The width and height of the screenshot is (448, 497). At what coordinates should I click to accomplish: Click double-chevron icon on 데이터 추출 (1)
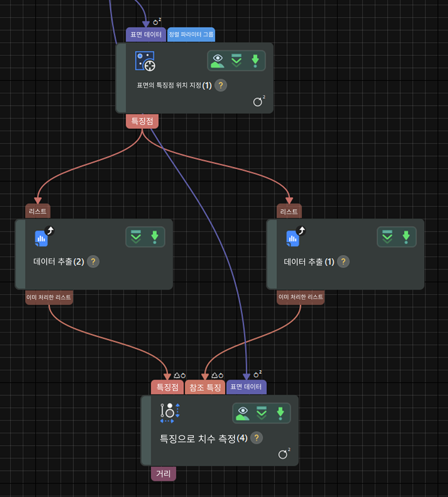pyautogui.click(x=387, y=237)
